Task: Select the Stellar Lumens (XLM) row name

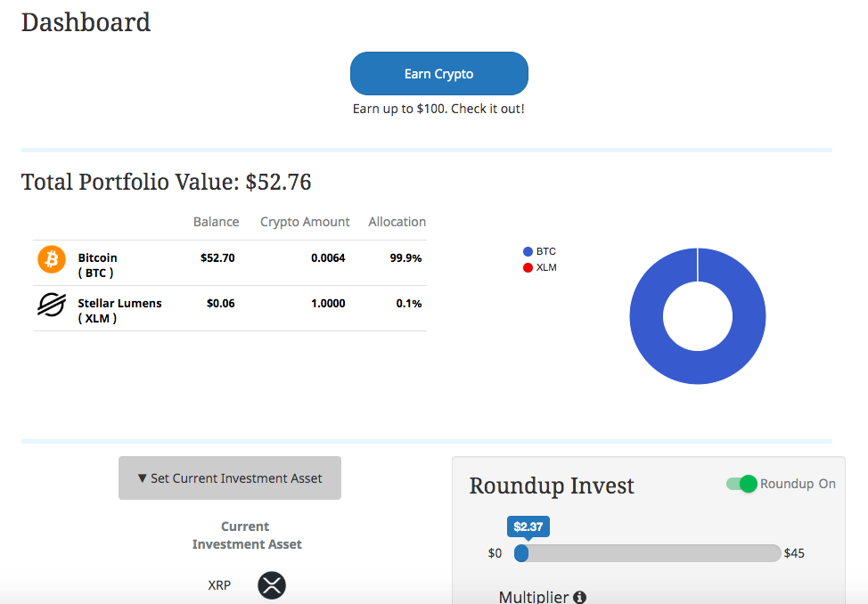Action: click(x=119, y=310)
